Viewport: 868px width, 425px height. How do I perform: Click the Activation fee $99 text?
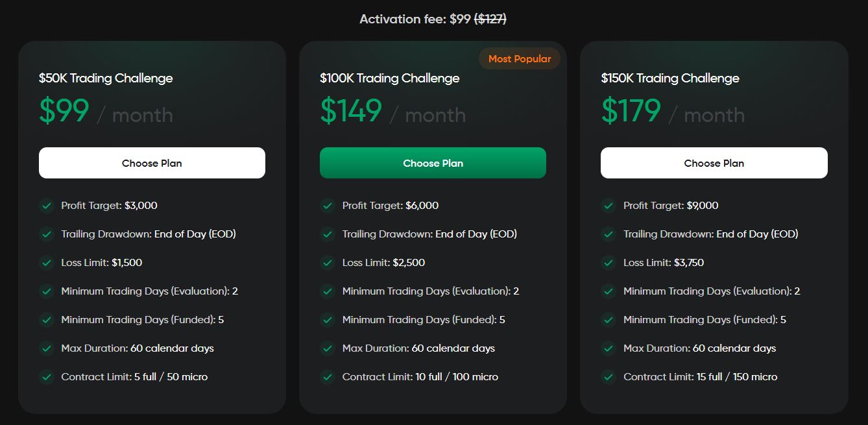[415, 19]
